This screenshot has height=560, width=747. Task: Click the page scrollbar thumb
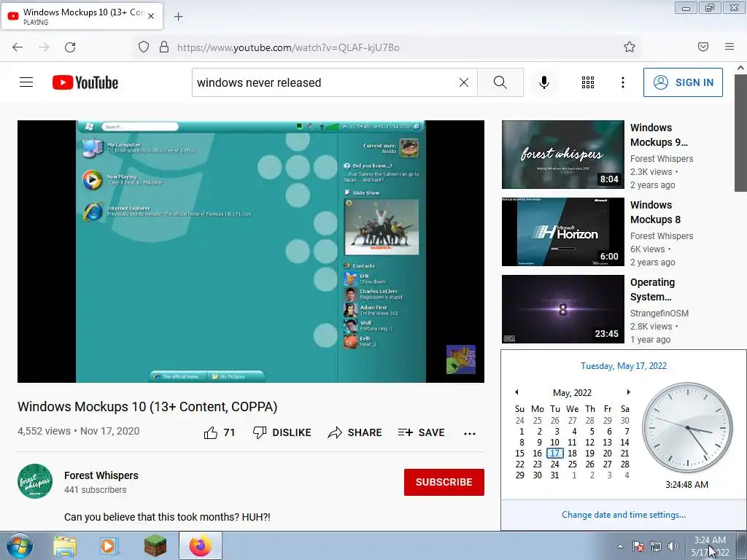point(741,133)
